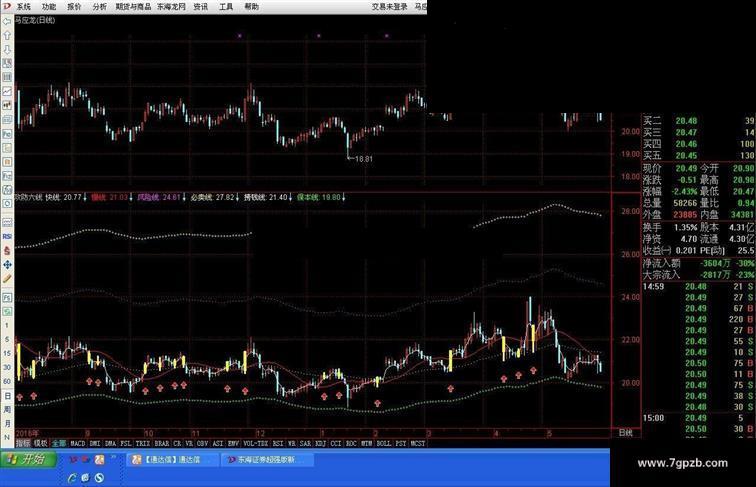Click the 搏钱线 21.40 down arrow
The width and height of the screenshot is (756, 487).
tap(290, 197)
